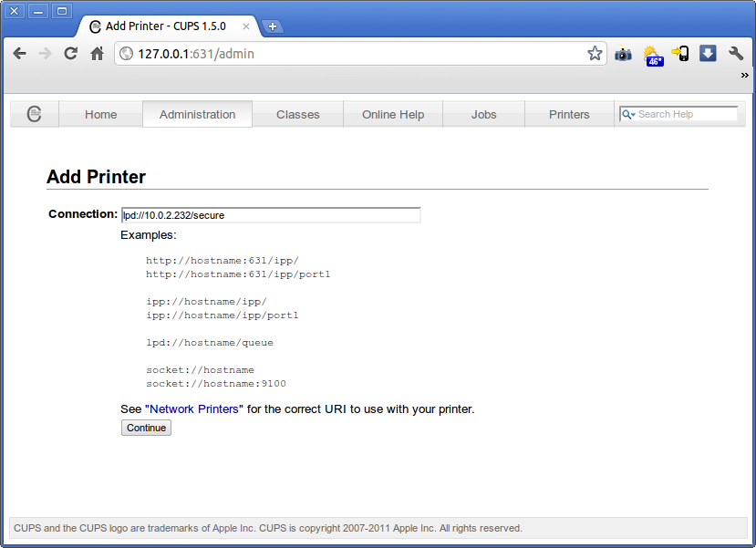Viewport: 756px width, 548px height.
Task: Open the Jobs tab
Action: [483, 114]
